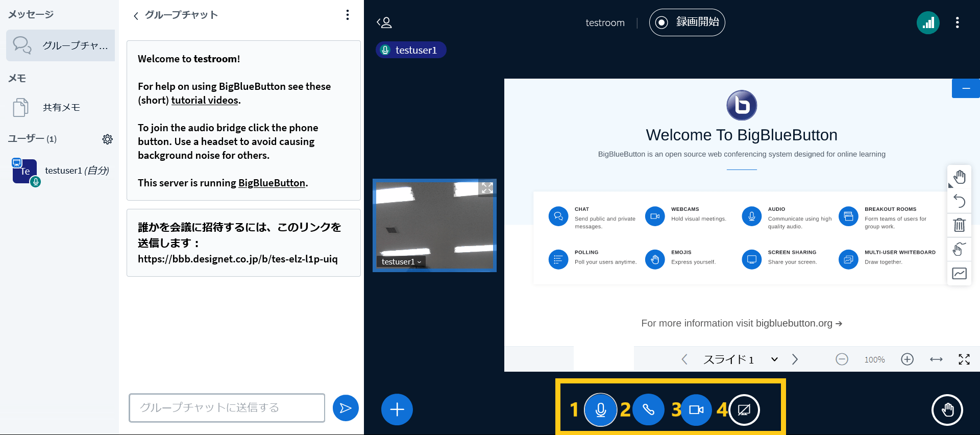Click the Multi-User Whiteboard icon on the slide
This screenshot has width=980, height=435.
(x=848, y=259)
